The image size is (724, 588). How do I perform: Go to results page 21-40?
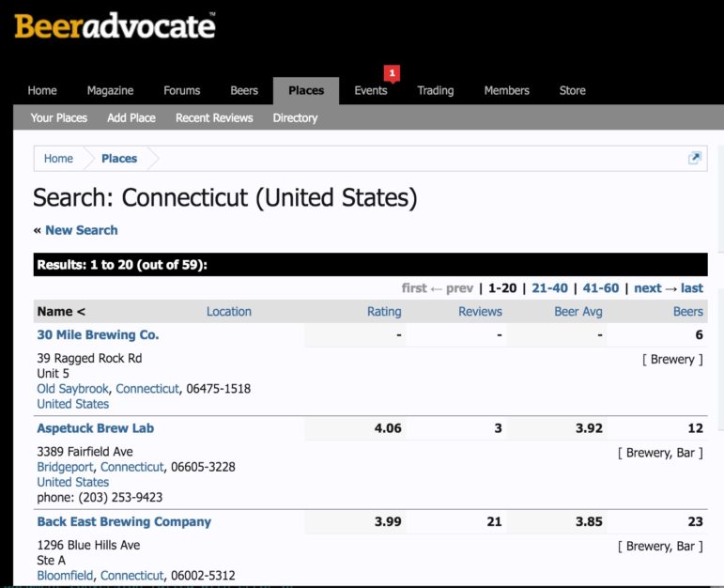coord(549,287)
